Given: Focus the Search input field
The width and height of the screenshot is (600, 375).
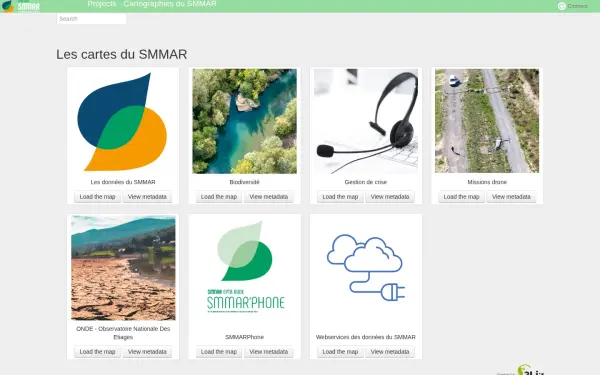Looking at the screenshot, I should (91, 19).
